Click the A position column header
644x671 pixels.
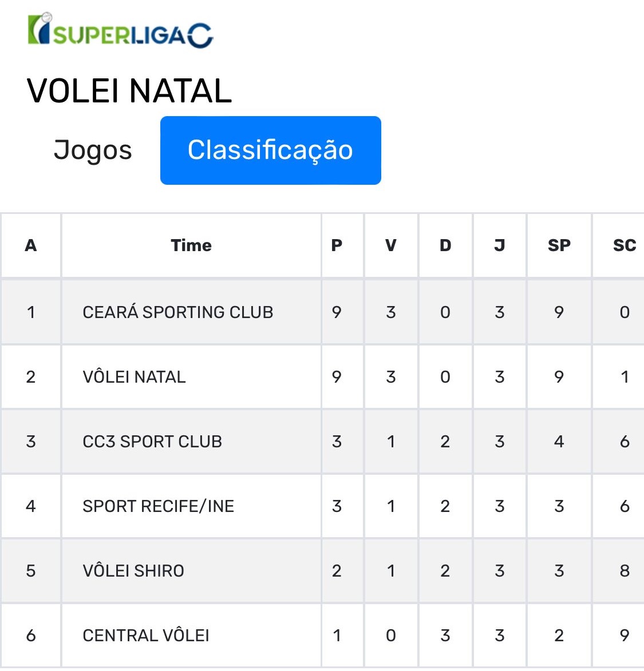pyautogui.click(x=31, y=245)
